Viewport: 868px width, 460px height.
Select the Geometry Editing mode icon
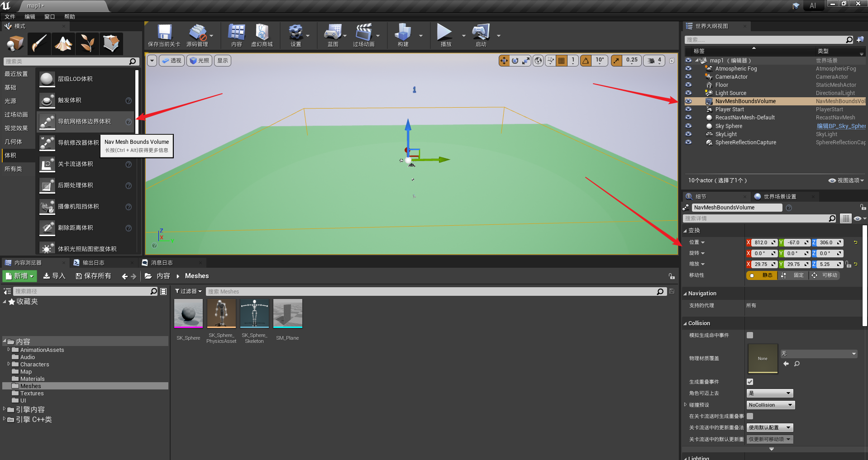point(111,44)
